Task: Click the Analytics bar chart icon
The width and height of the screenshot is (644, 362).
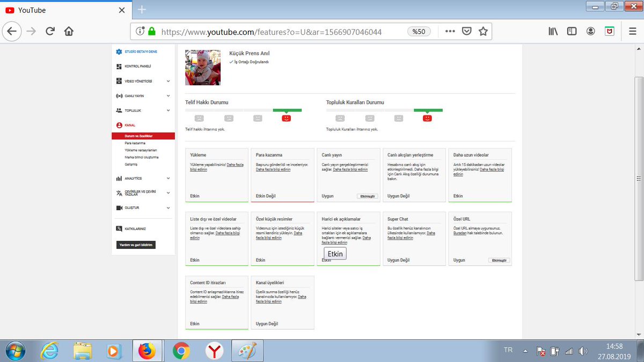Action: [x=119, y=178]
